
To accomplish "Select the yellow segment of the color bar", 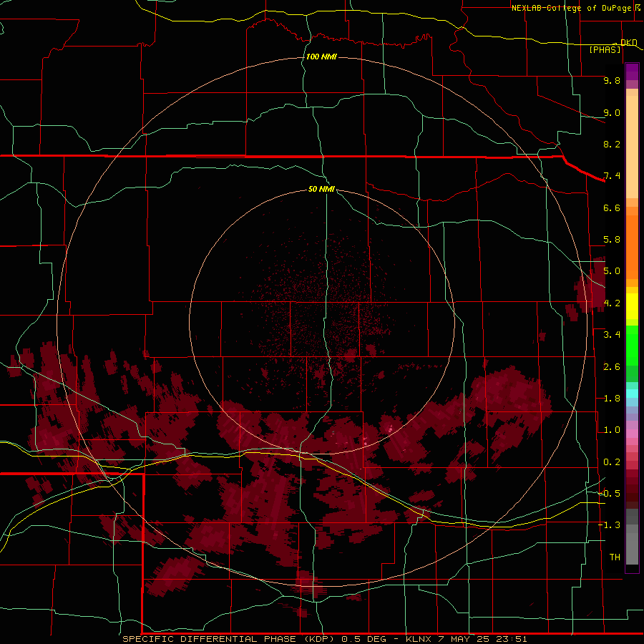I will coord(632,306).
